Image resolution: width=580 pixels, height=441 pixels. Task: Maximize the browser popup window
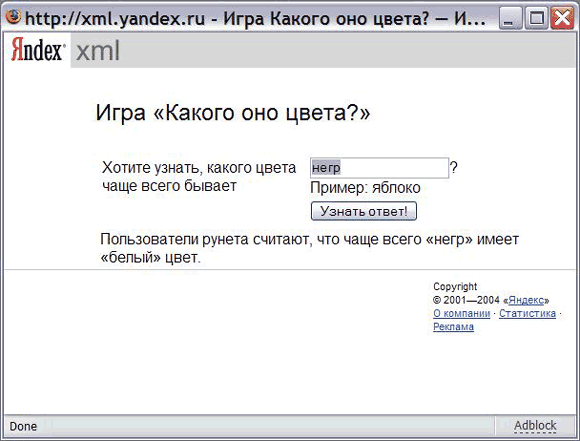point(536,18)
